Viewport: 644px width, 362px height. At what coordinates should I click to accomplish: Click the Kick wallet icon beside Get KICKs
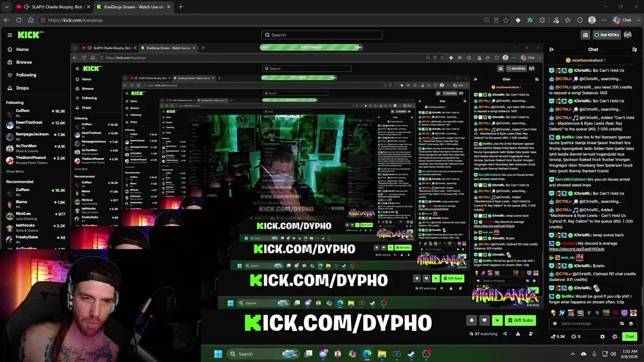pyautogui.click(x=585, y=35)
